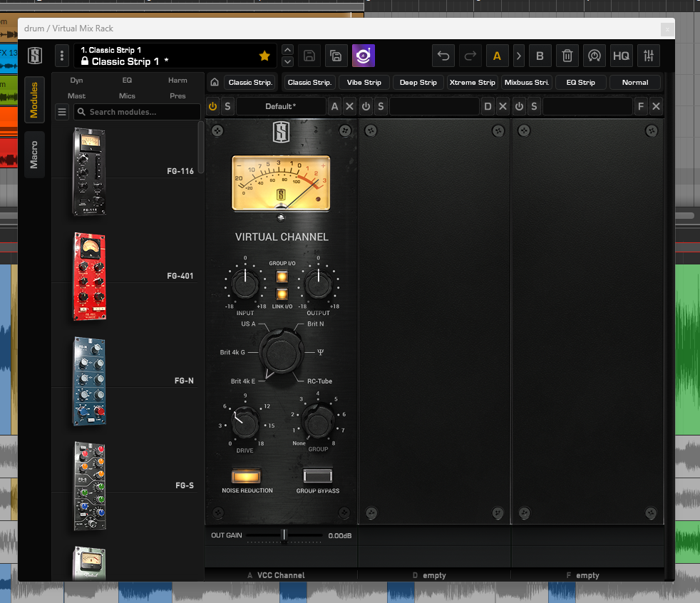Click the favorite star on the preset
The image size is (700, 603).
[x=264, y=56]
